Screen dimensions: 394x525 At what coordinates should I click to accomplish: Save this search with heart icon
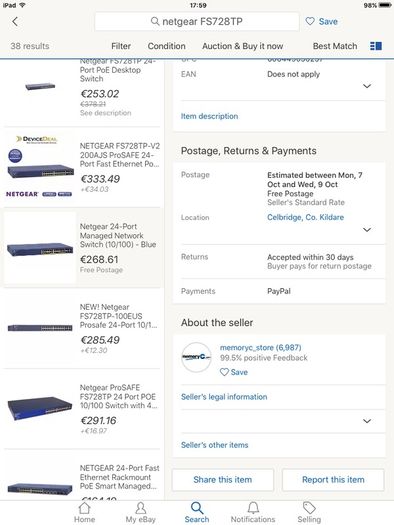click(321, 22)
